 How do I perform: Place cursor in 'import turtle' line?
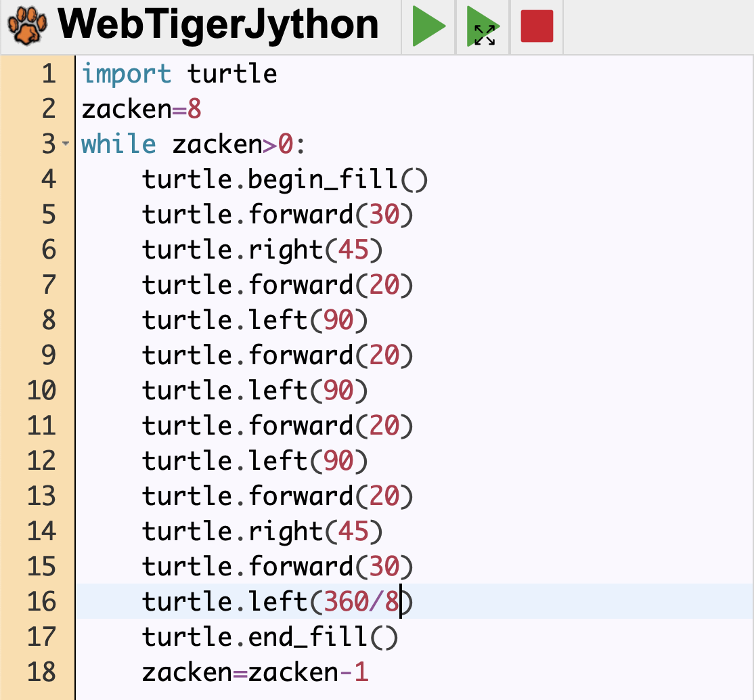(x=179, y=73)
